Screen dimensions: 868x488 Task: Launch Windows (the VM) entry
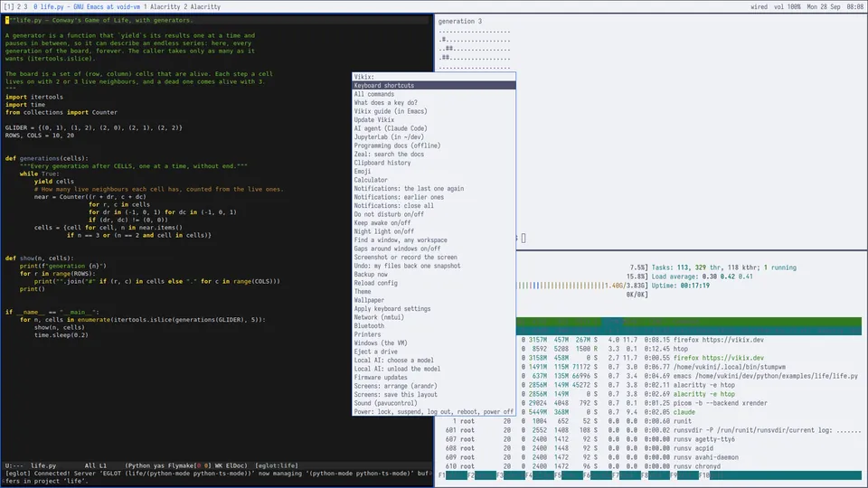tap(434, 343)
